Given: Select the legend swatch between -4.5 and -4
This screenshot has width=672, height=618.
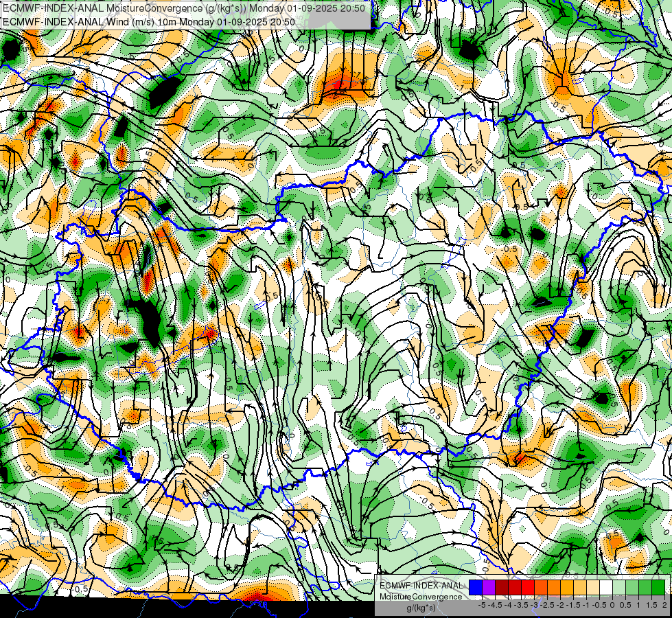Looking at the screenshot, I should [502, 588].
